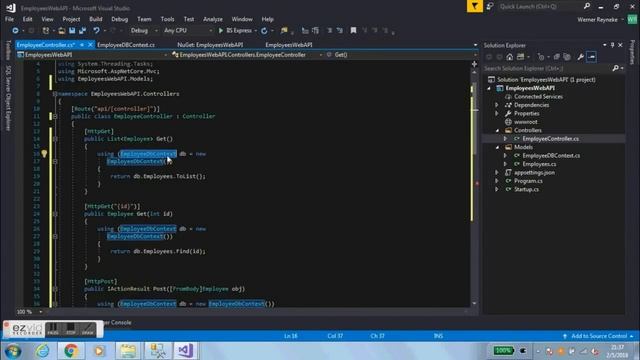Click the Show All Files icon in Solution Explorer
Viewport: 640px width, 360px height.
coord(567,57)
